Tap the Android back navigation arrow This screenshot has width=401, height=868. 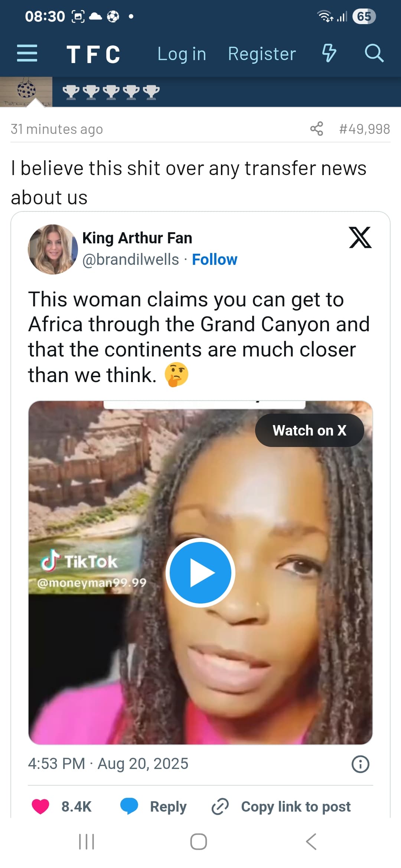point(311,841)
